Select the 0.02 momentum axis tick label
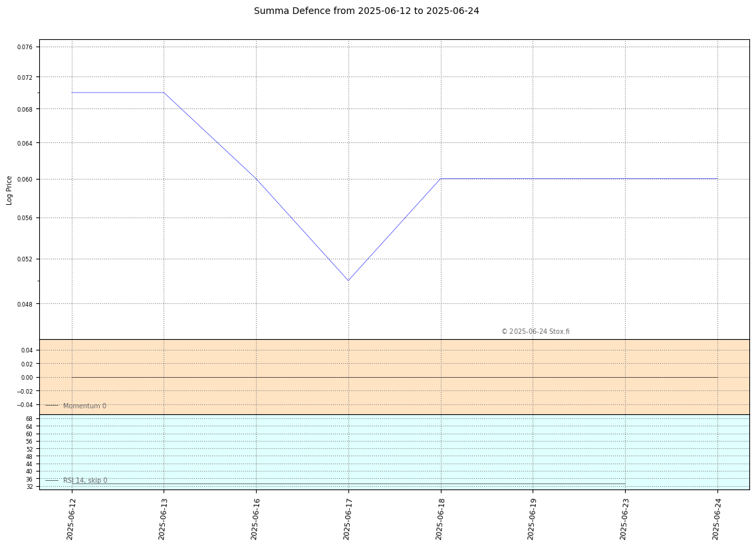 point(27,364)
